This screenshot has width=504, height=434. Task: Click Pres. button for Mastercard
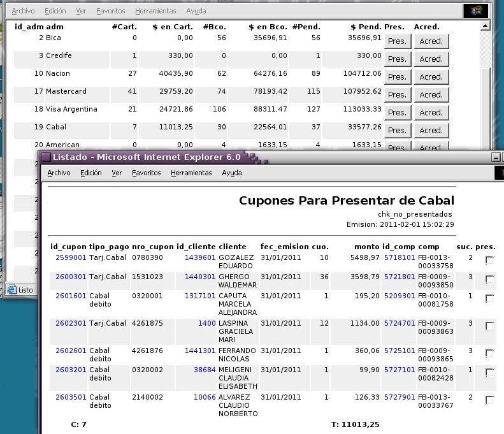pos(398,95)
